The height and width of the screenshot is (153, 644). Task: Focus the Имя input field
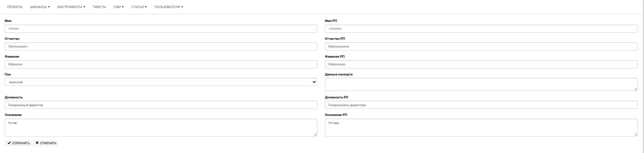tap(161, 29)
